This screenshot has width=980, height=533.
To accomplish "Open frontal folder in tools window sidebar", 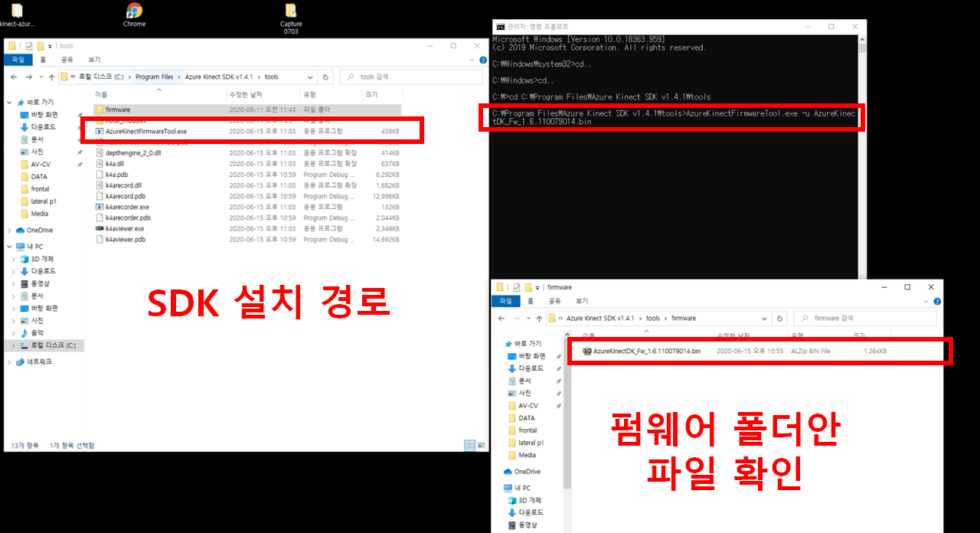I will point(40,188).
